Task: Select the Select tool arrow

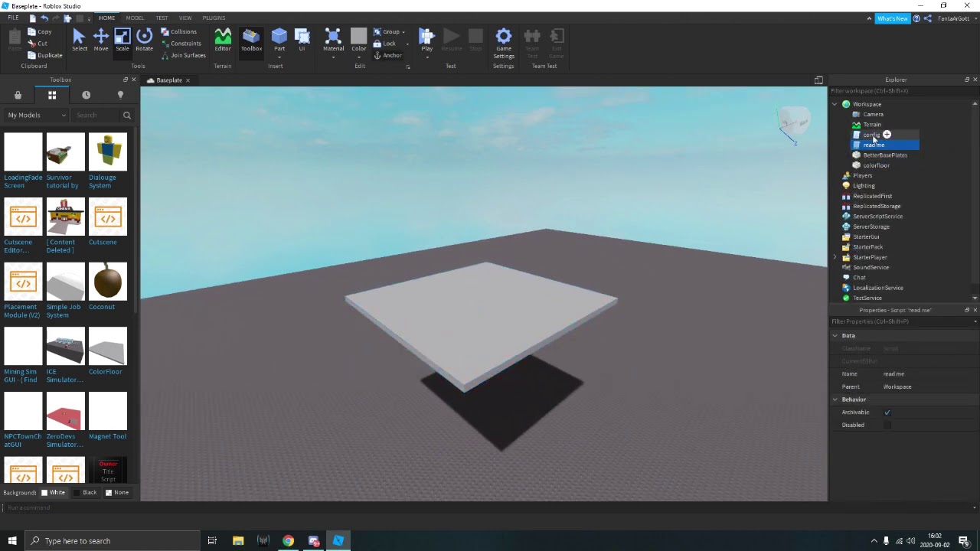Action: pyautogui.click(x=79, y=40)
